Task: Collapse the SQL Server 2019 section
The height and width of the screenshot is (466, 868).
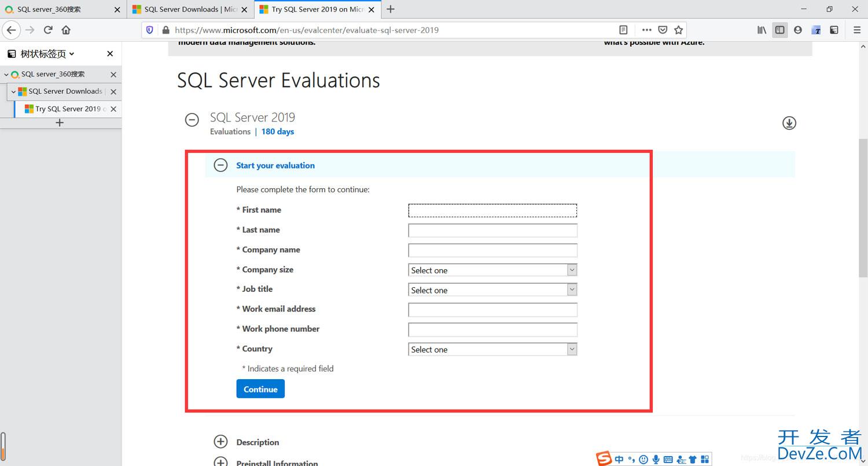Action: pyautogui.click(x=192, y=120)
